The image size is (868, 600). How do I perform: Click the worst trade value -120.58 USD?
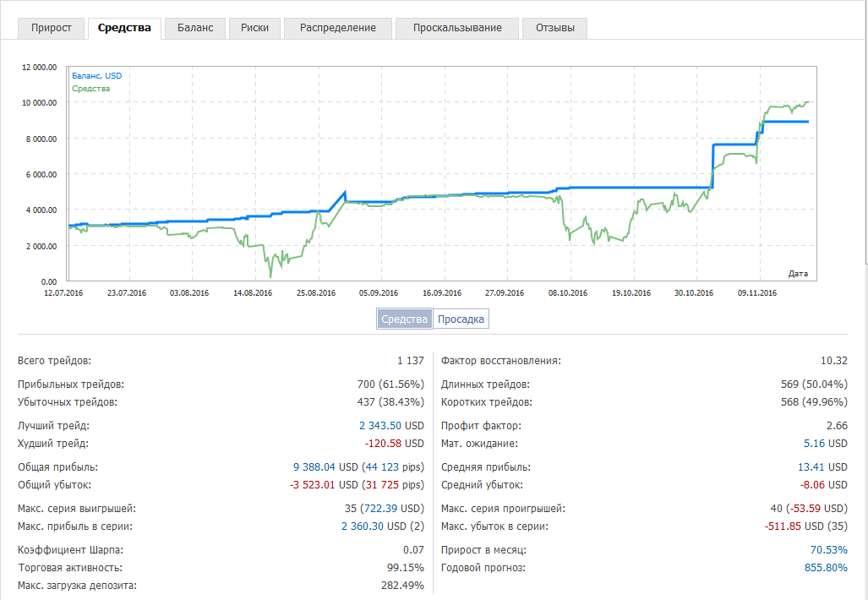[x=394, y=444]
